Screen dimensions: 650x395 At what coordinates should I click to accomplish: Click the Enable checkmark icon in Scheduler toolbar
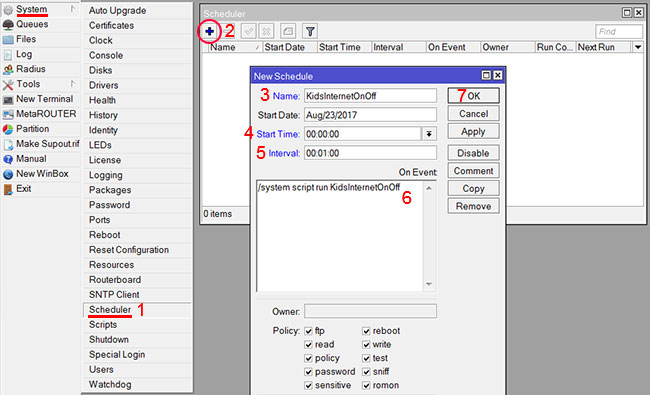[x=248, y=31]
